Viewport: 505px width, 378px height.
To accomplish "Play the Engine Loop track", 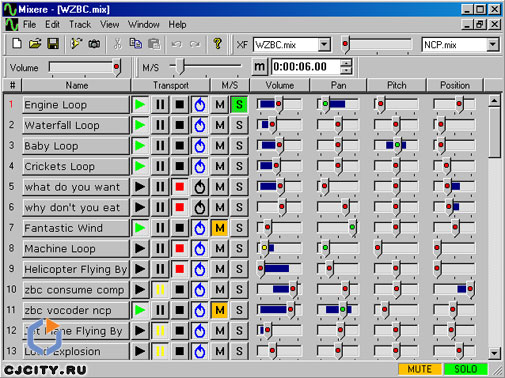I will [140, 105].
